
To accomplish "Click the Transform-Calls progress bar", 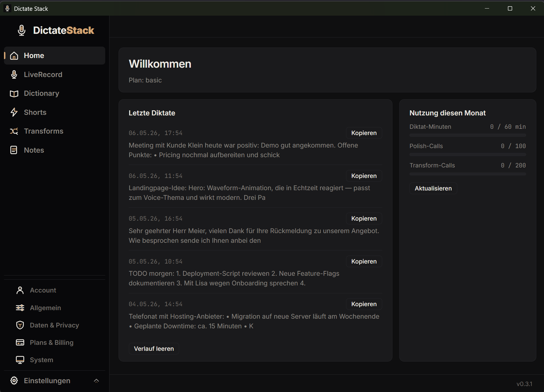I will pos(468,174).
